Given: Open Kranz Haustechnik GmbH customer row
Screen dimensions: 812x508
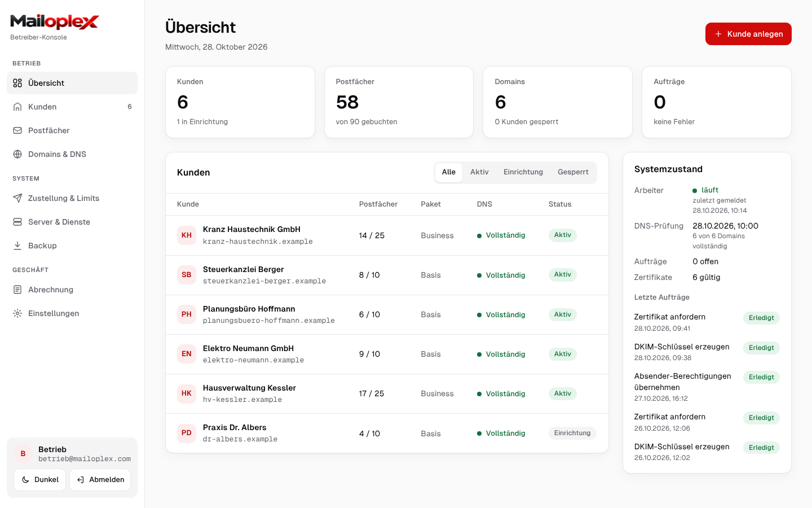Looking at the screenshot, I should 387,235.
